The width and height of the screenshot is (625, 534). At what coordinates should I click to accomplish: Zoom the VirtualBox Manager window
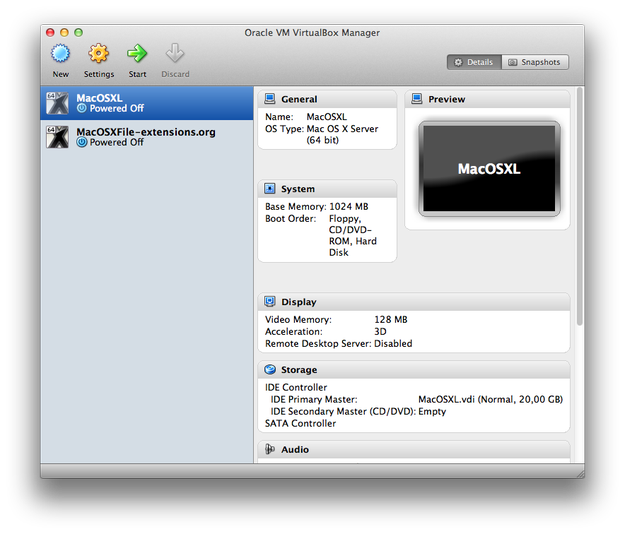click(x=79, y=32)
